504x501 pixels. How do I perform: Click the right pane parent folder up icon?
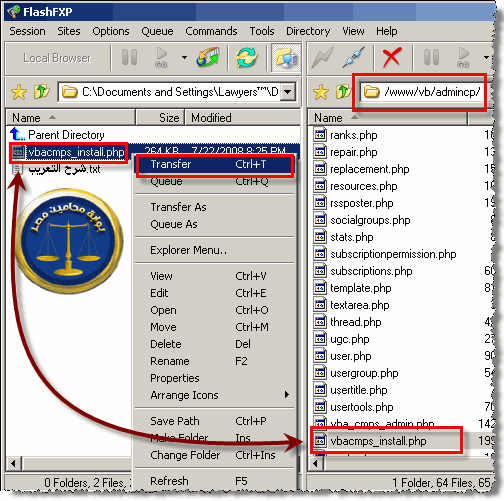(x=343, y=91)
